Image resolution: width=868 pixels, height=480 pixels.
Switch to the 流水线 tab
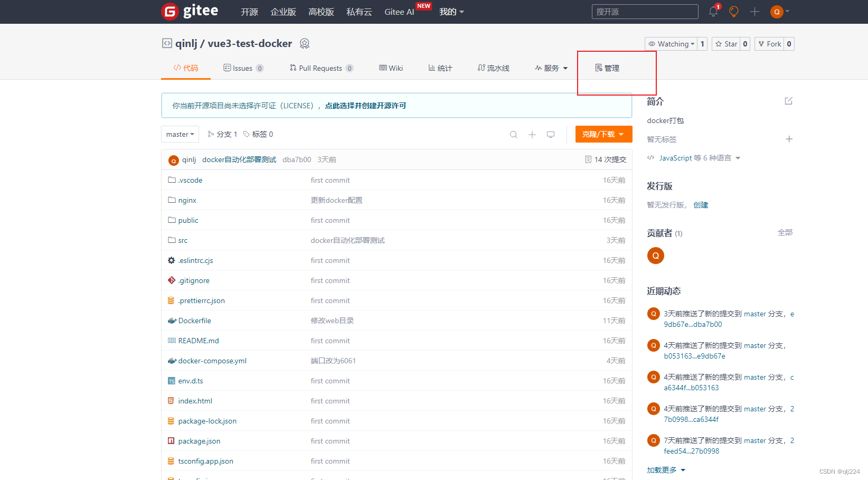pos(494,68)
